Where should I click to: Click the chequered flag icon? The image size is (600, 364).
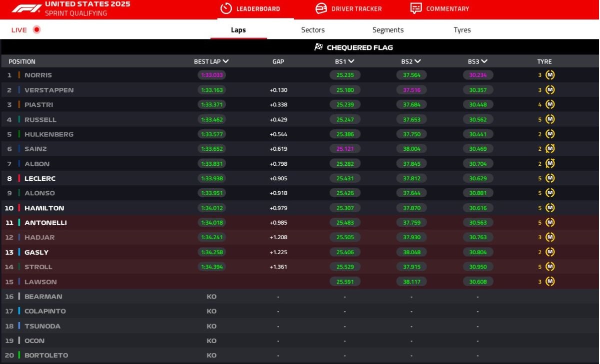(318, 47)
